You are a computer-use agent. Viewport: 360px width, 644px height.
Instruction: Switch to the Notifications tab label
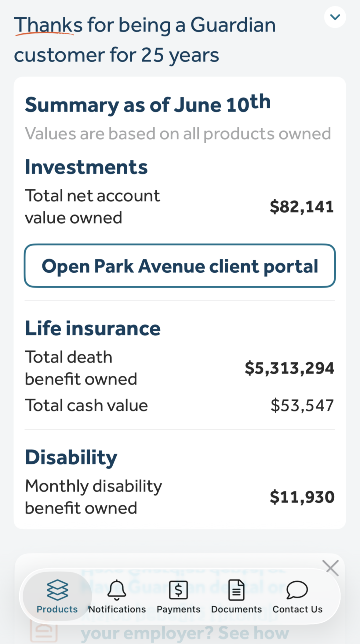click(x=117, y=609)
